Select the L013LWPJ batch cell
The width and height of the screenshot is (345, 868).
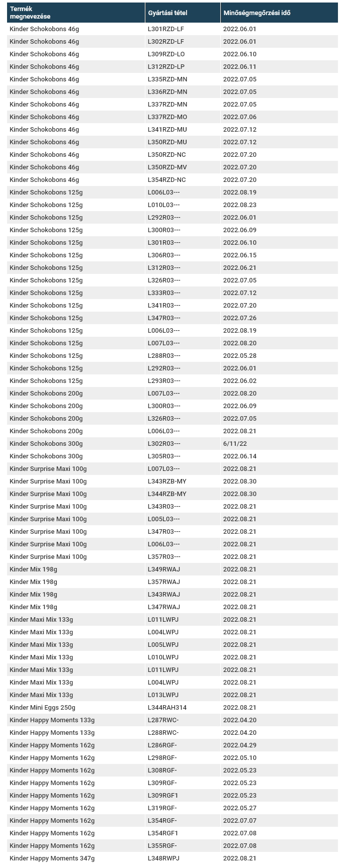coord(163,695)
